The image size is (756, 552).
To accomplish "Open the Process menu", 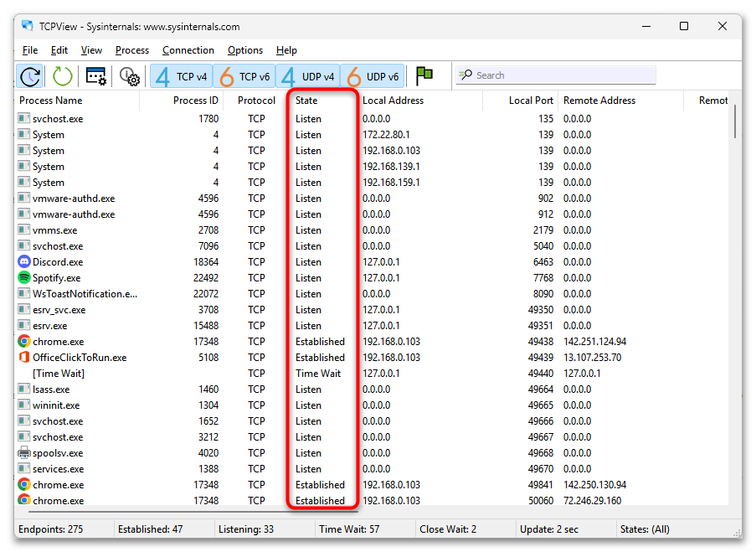I will tap(132, 50).
